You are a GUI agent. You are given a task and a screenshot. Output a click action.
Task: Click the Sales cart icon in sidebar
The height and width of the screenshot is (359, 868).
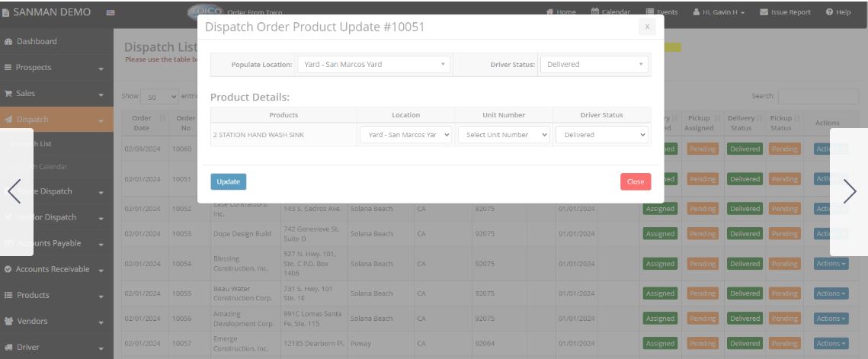click(8, 93)
